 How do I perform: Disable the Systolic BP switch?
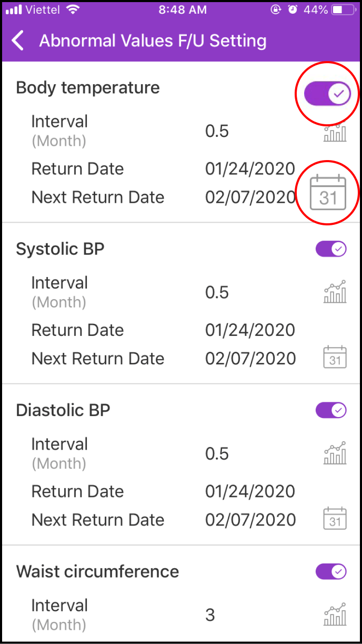[331, 249]
